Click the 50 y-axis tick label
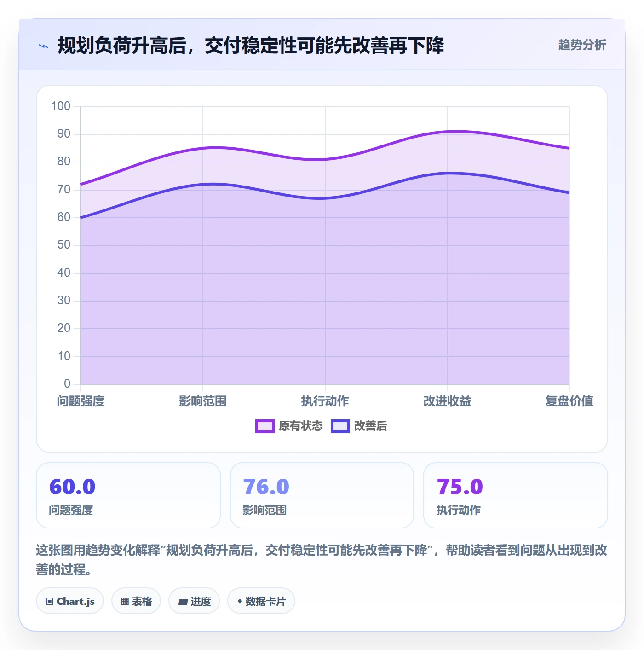644x650 pixels. [x=64, y=245]
